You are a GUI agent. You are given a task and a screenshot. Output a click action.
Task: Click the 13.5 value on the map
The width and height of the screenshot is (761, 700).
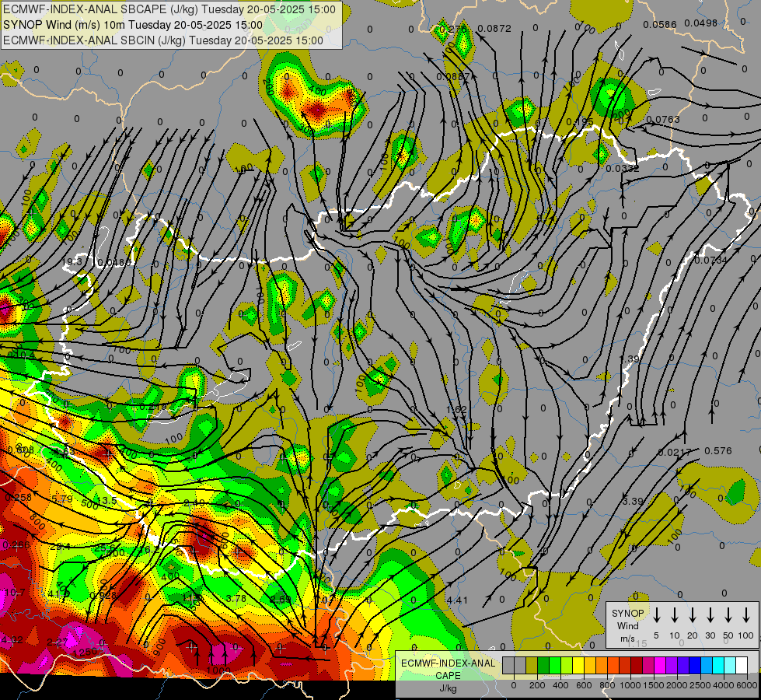pos(106,501)
